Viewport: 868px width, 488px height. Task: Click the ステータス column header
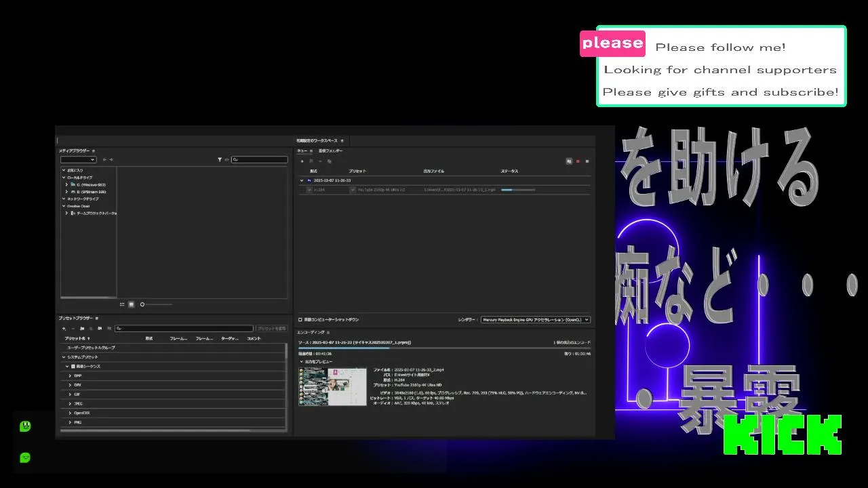coord(509,171)
